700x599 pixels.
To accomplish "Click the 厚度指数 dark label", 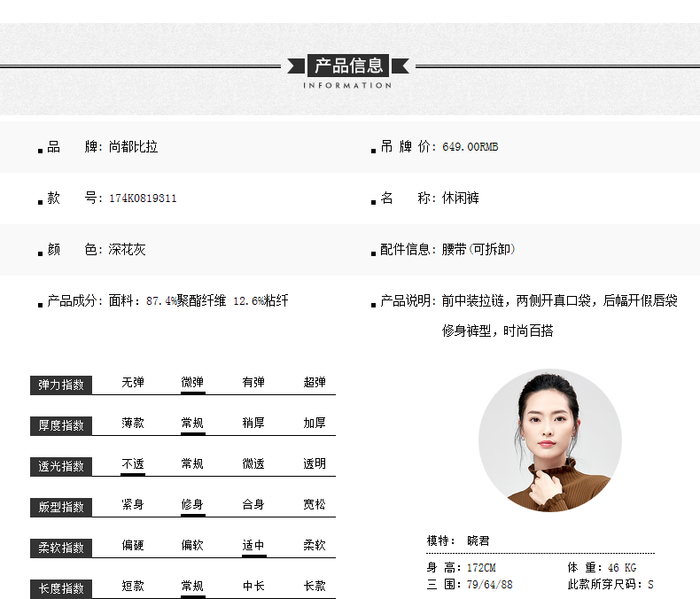I will [61, 425].
